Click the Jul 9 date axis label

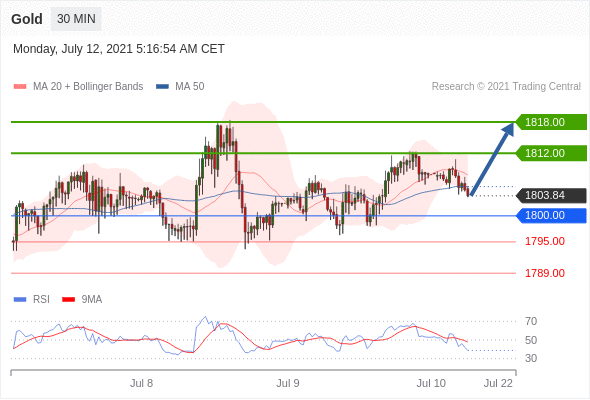coord(288,383)
